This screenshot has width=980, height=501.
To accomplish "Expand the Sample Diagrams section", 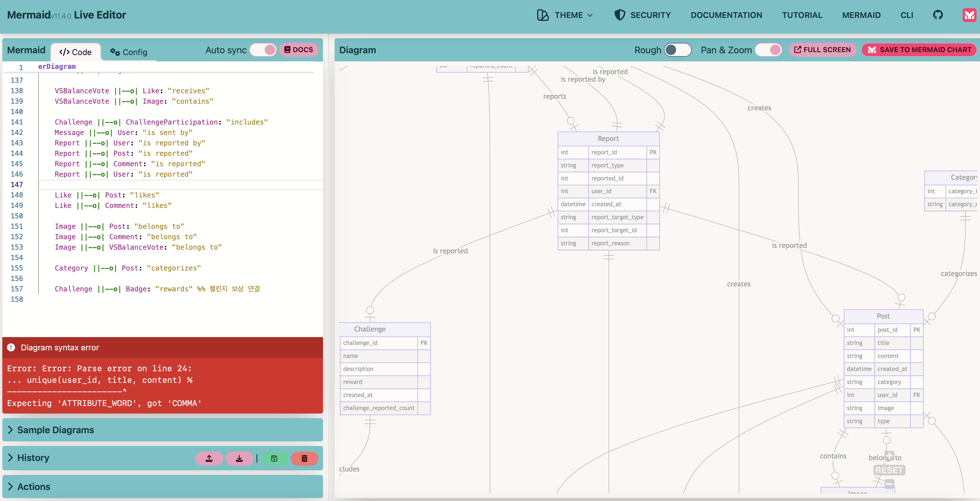I will [x=55, y=430].
